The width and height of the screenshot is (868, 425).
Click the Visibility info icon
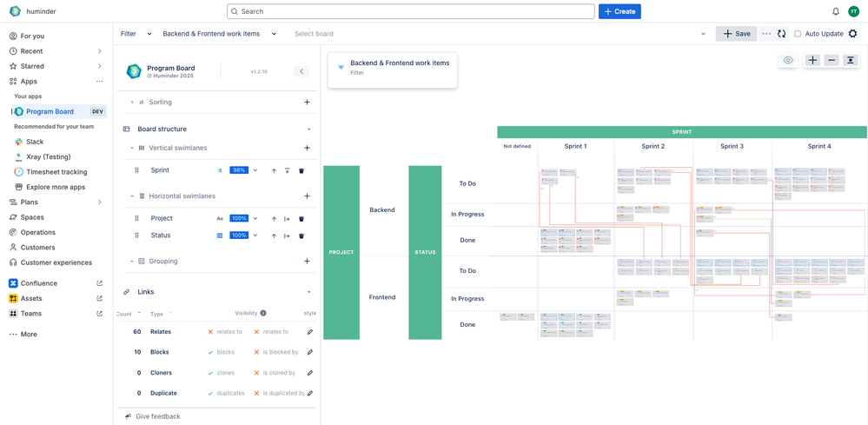point(263,313)
